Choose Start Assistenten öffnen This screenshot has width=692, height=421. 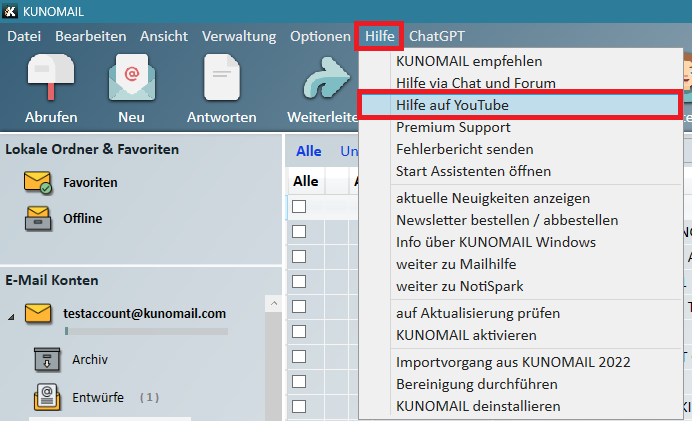(521, 171)
